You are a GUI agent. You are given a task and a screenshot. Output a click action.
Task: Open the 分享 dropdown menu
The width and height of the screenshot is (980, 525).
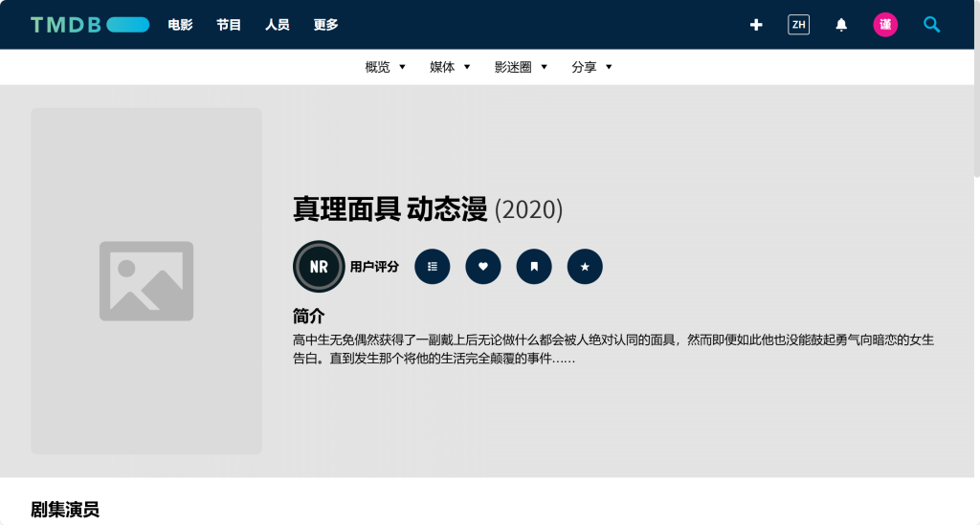[591, 67]
